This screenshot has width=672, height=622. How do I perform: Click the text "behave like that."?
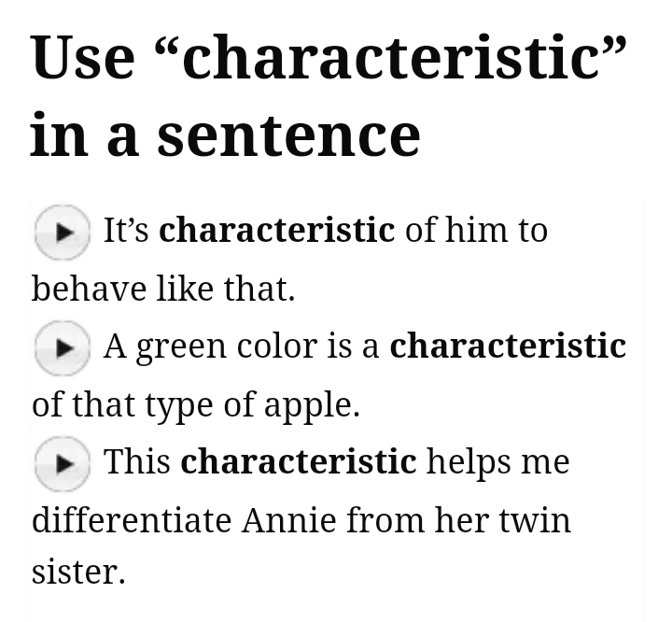point(163,290)
